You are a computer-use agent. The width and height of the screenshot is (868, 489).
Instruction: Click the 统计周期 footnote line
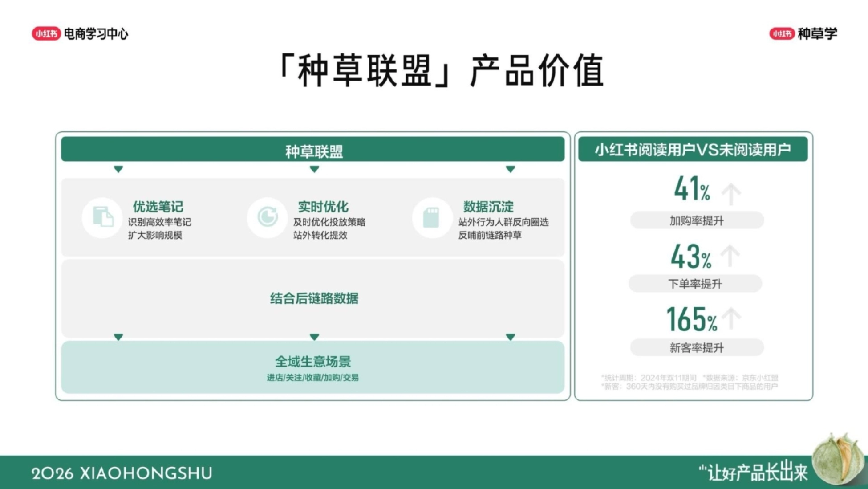(690, 378)
